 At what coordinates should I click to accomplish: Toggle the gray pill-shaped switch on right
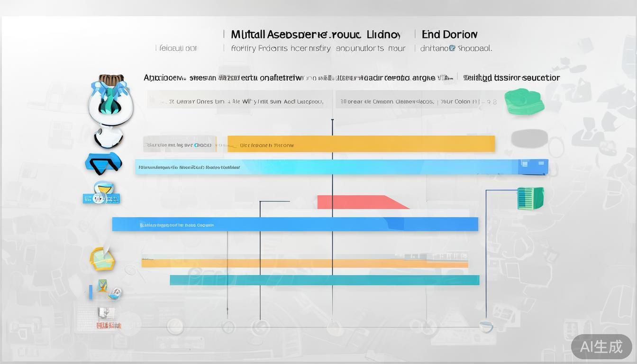point(529,139)
